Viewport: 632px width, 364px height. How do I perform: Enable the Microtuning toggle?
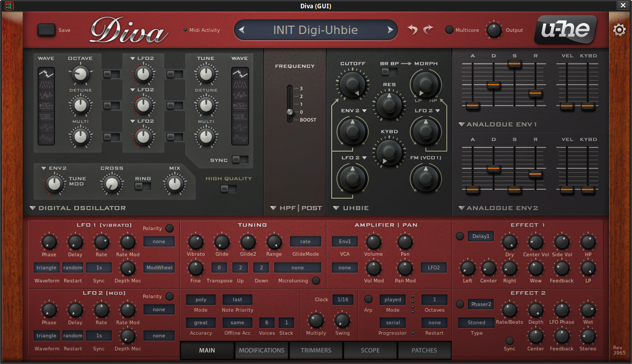coord(316,281)
